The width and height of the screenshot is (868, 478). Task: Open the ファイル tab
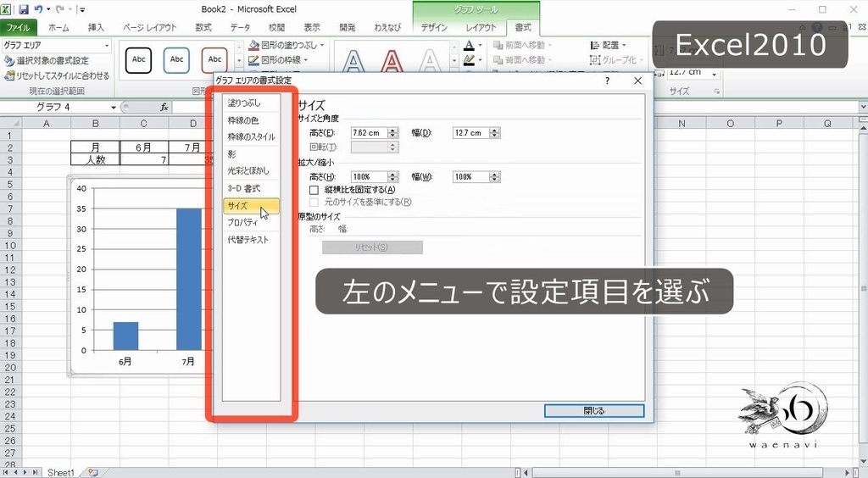pyautogui.click(x=19, y=27)
